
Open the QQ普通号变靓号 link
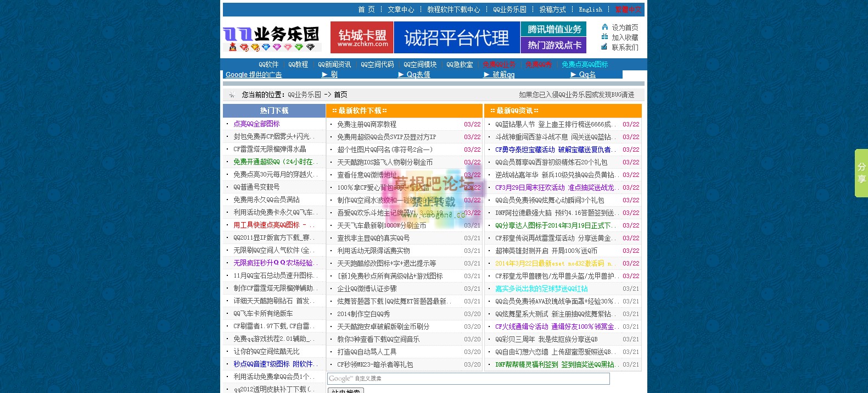pyautogui.click(x=256, y=187)
